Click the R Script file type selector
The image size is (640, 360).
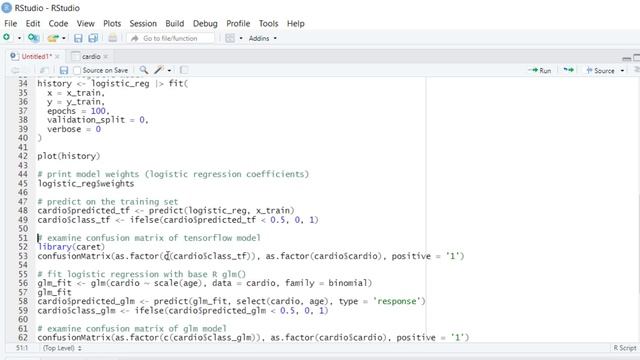pyautogui.click(x=624, y=348)
